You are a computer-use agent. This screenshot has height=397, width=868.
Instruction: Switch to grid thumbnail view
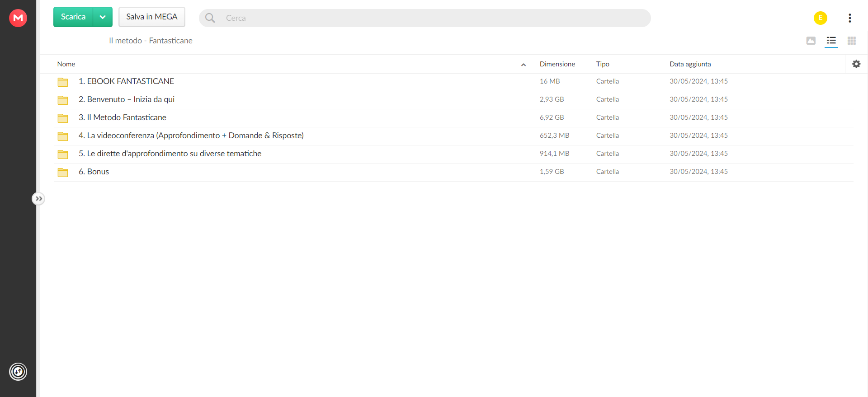[x=852, y=41]
